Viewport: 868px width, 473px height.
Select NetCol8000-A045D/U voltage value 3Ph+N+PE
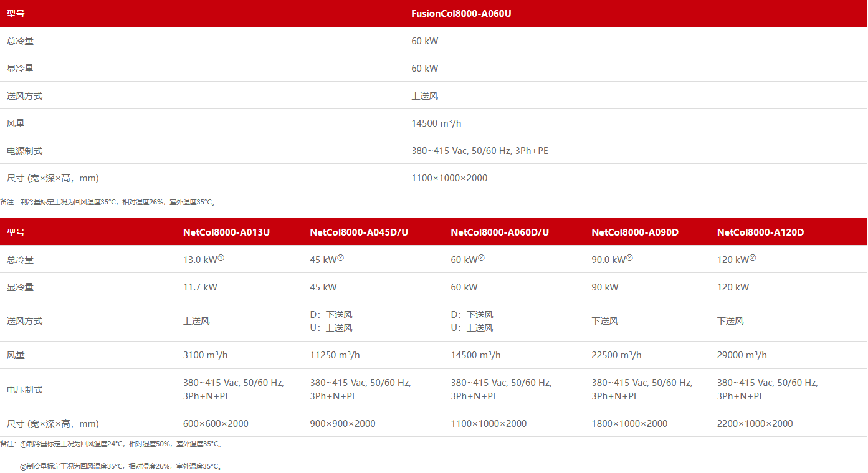click(360, 389)
